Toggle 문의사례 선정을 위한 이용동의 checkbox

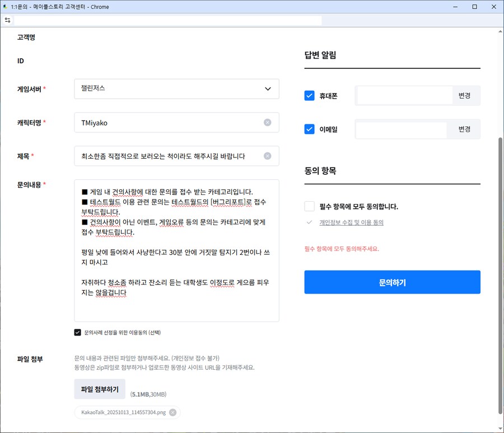pos(78,332)
